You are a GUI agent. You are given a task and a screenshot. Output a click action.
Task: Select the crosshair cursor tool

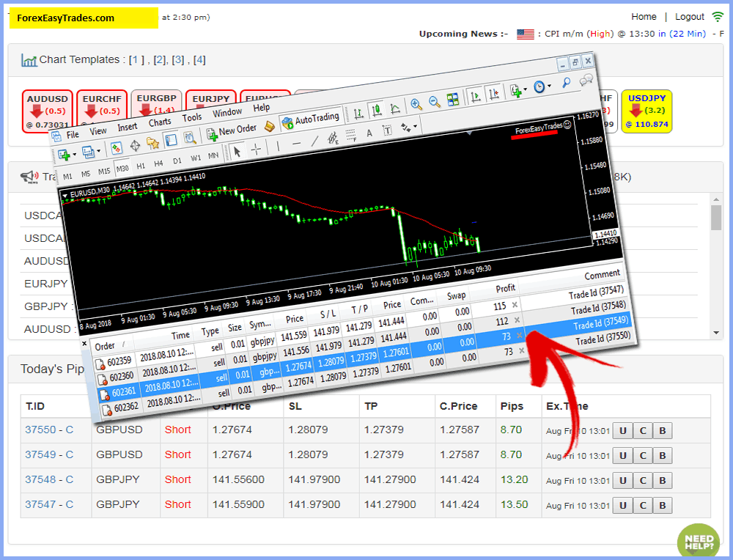click(x=256, y=149)
